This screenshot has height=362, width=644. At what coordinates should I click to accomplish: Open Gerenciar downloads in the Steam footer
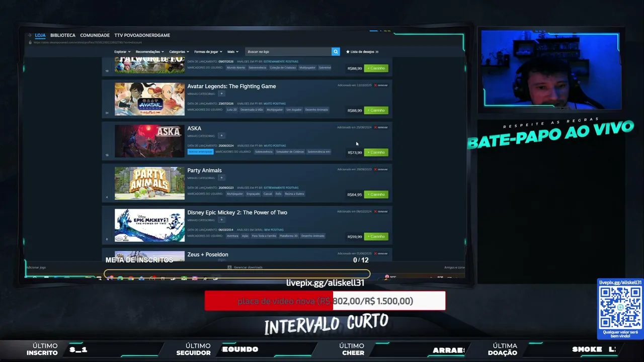pyautogui.click(x=245, y=267)
